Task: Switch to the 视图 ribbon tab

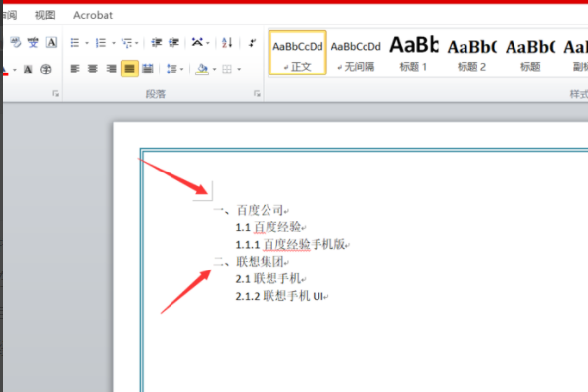Action: click(x=45, y=15)
